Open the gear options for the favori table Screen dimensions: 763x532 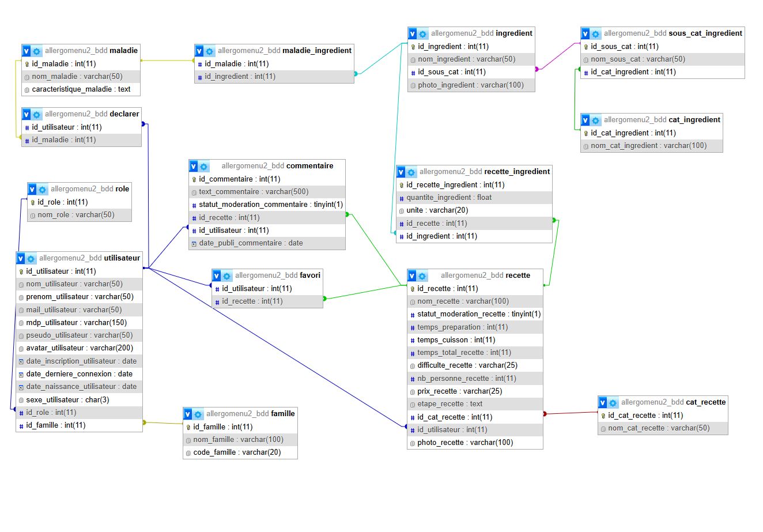point(227,276)
